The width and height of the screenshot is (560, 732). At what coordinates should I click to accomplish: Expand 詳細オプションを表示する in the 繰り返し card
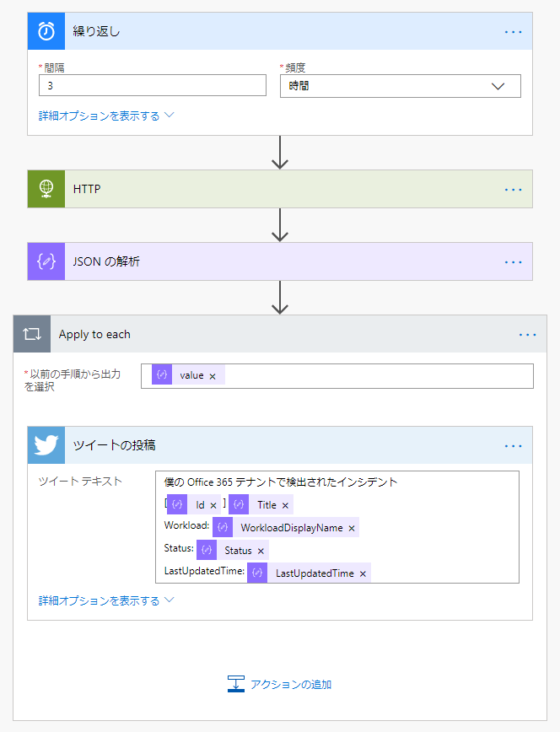tap(106, 116)
